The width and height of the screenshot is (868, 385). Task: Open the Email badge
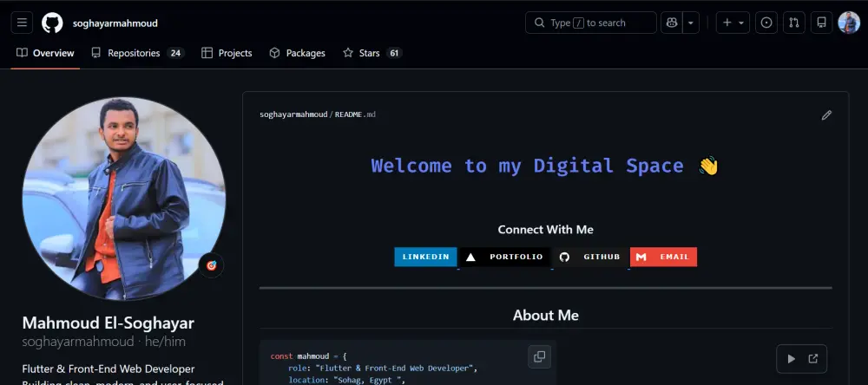click(664, 257)
